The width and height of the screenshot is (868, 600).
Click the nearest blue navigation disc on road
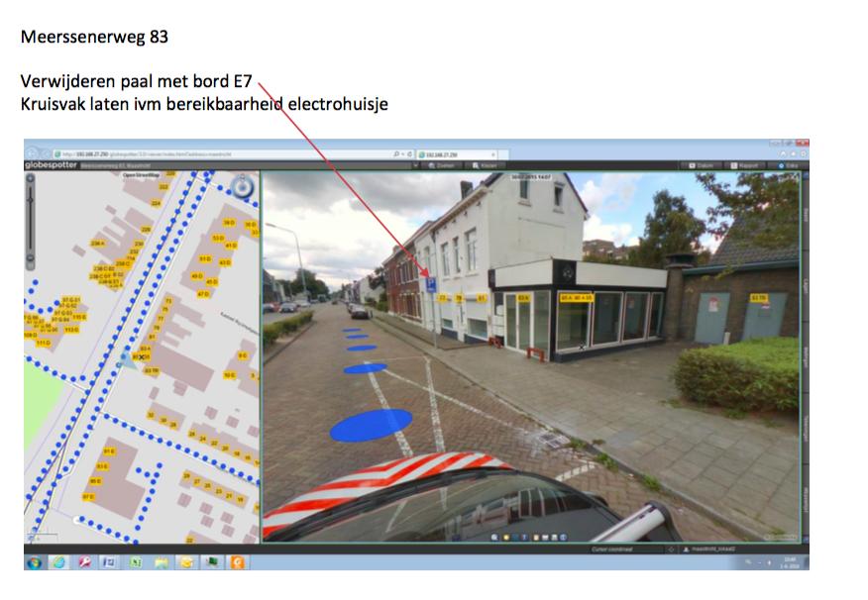[x=371, y=425]
